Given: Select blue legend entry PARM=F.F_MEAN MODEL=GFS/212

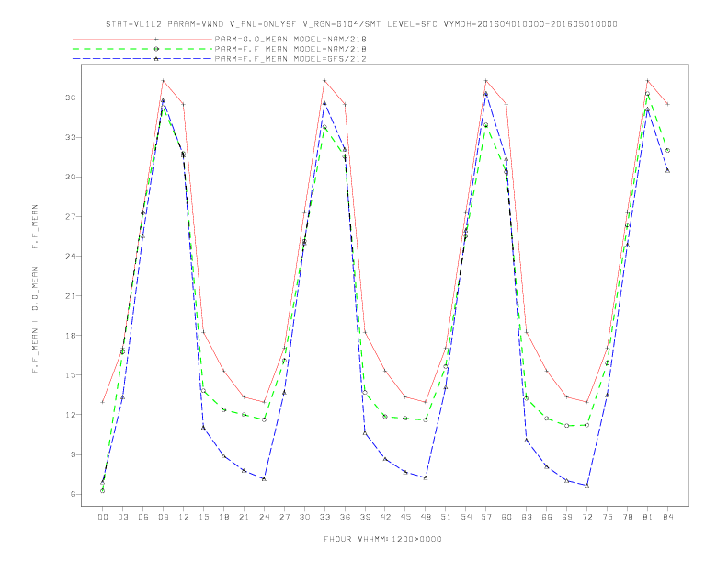Looking at the screenshot, I should click(x=290, y=59).
